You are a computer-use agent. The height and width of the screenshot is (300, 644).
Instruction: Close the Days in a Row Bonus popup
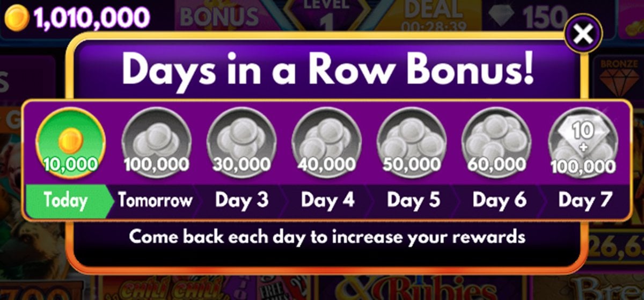tap(583, 35)
